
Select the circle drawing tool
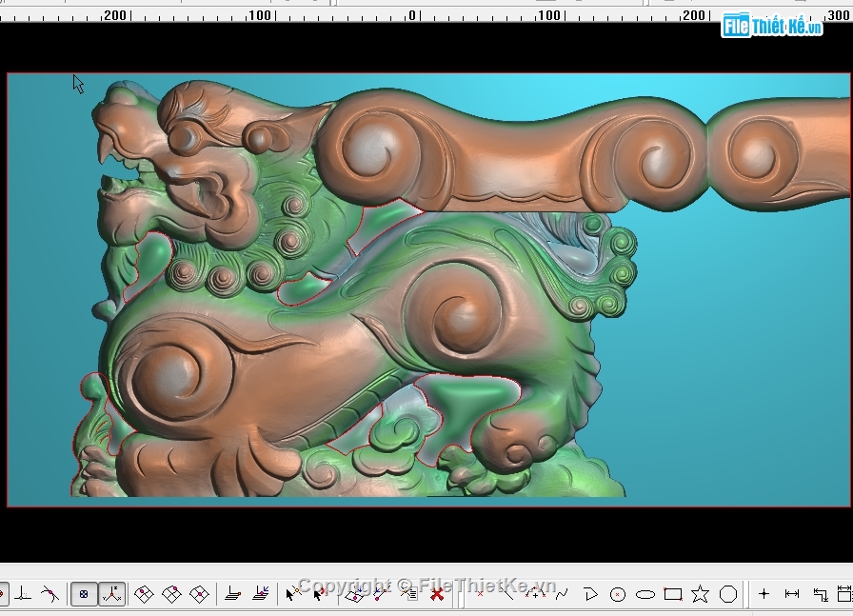[x=618, y=594]
